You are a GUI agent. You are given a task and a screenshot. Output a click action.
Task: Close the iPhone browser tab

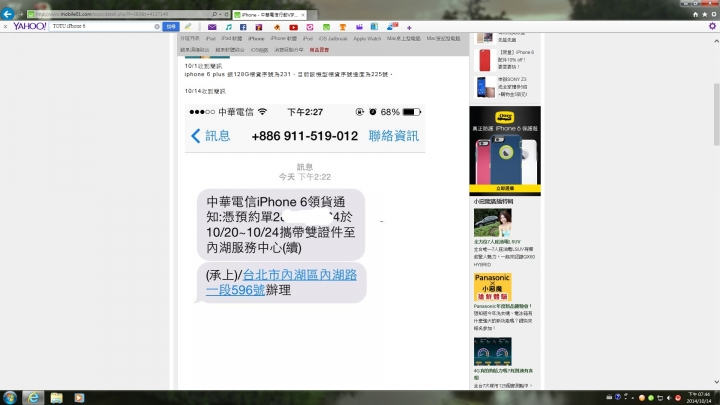click(x=303, y=15)
